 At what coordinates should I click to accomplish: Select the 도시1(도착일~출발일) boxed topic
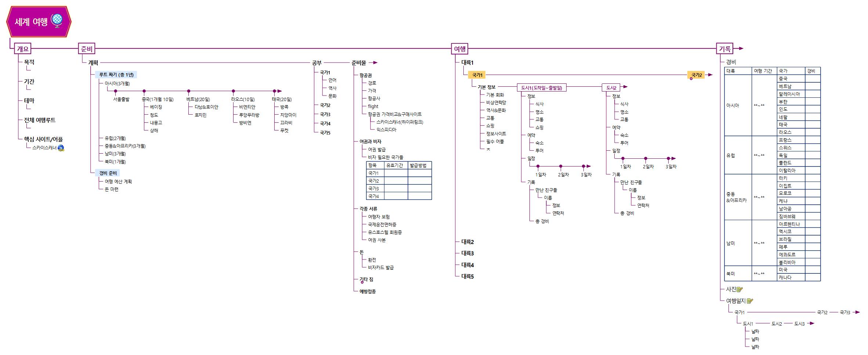tap(541, 88)
